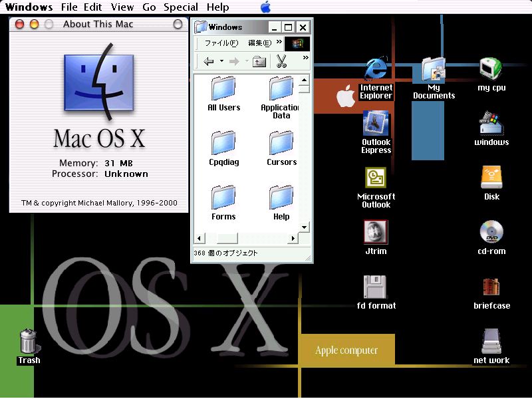Open the net work desktop icon
532x399 pixels.
pyautogui.click(x=491, y=341)
